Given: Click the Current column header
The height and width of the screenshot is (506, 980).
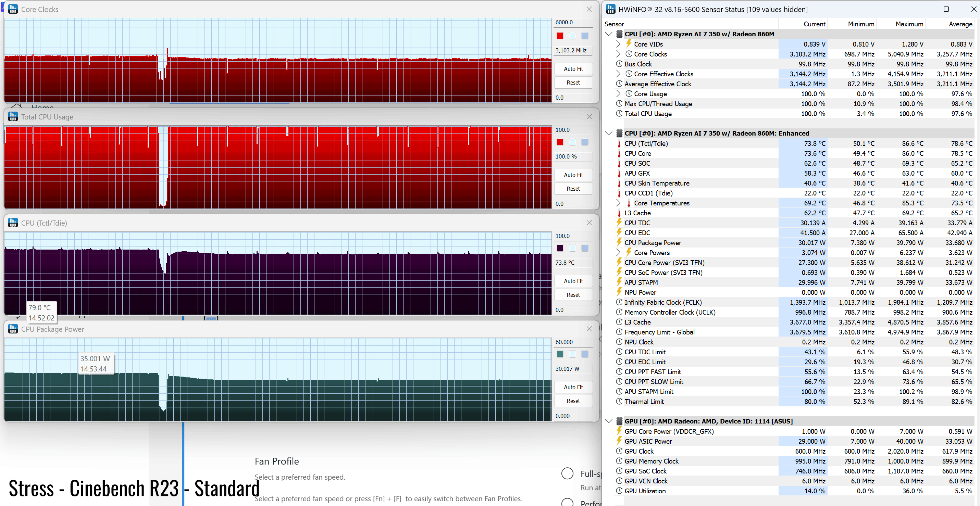Looking at the screenshot, I should (803, 24).
